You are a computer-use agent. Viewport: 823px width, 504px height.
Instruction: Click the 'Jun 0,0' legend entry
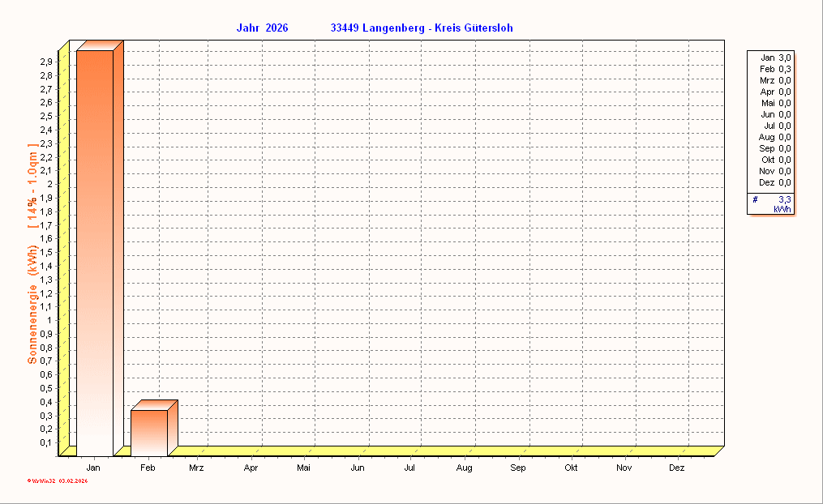point(776,114)
